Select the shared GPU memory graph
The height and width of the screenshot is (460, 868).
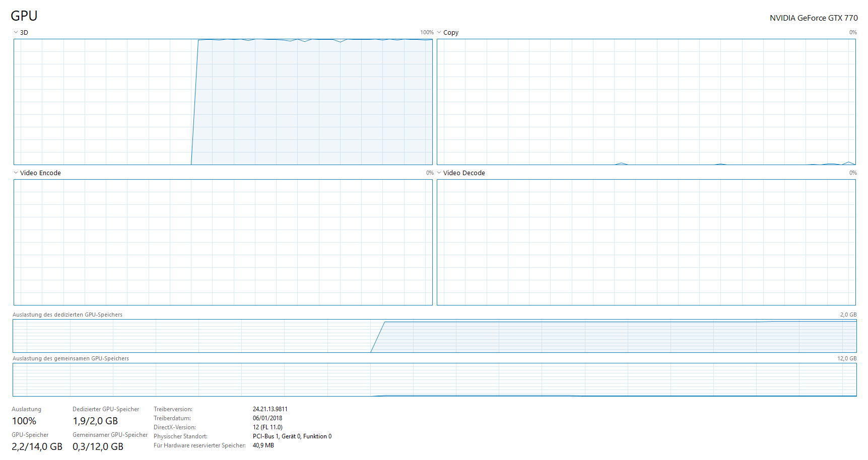[x=433, y=379]
